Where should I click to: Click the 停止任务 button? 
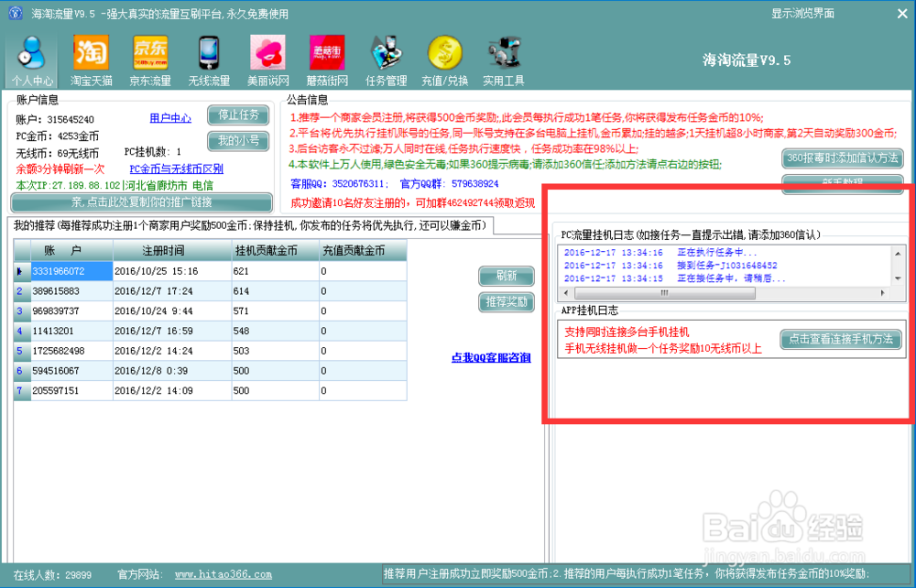[238, 115]
